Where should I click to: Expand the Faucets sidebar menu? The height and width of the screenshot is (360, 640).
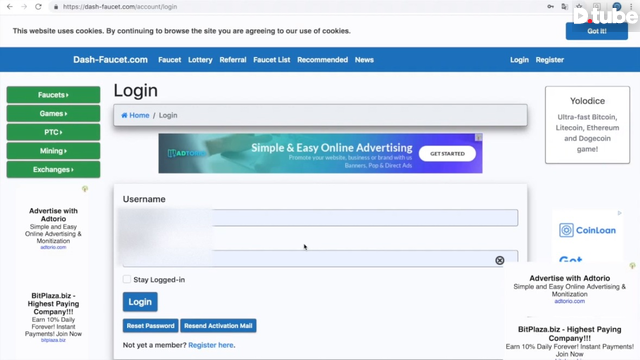pyautogui.click(x=53, y=95)
